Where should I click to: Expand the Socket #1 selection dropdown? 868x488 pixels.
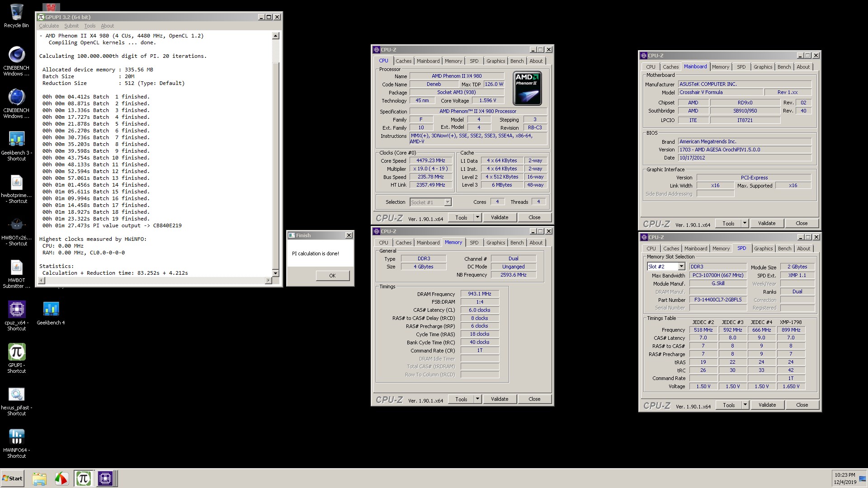point(447,202)
